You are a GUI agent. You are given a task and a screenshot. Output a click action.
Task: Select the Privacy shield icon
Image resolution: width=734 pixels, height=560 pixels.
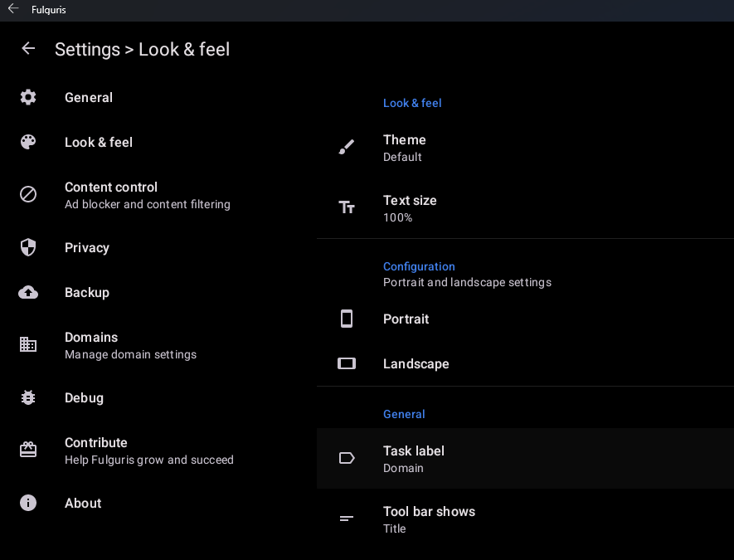pos(27,247)
